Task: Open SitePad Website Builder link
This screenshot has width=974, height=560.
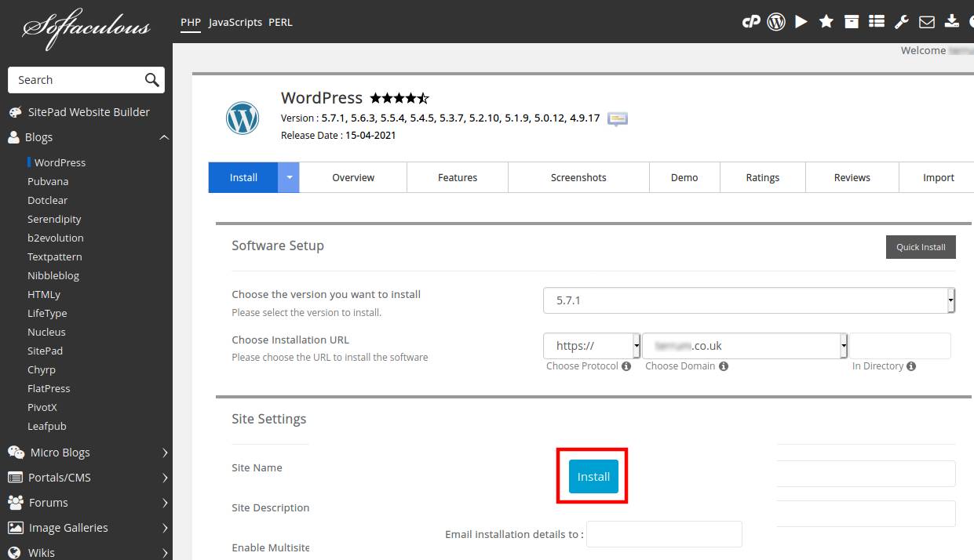Action: 89,112
